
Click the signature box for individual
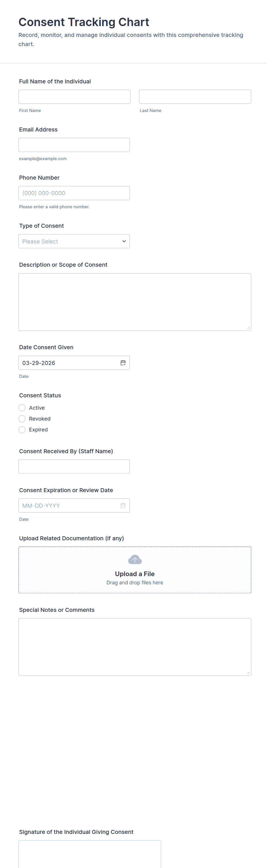pyautogui.click(x=90, y=854)
